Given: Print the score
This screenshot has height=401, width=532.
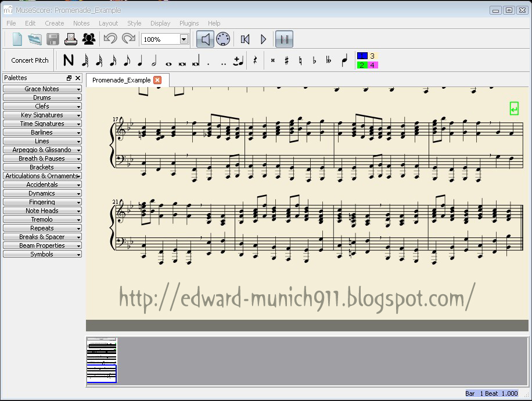Looking at the screenshot, I should coord(71,39).
